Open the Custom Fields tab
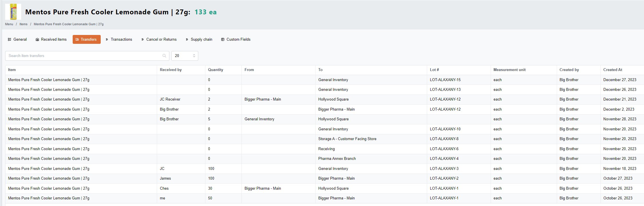 236,39
